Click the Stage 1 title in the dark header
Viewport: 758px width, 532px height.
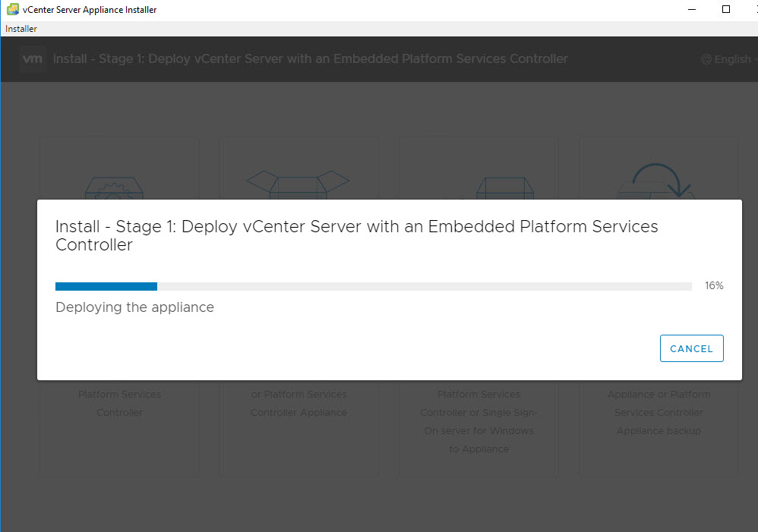[310, 59]
